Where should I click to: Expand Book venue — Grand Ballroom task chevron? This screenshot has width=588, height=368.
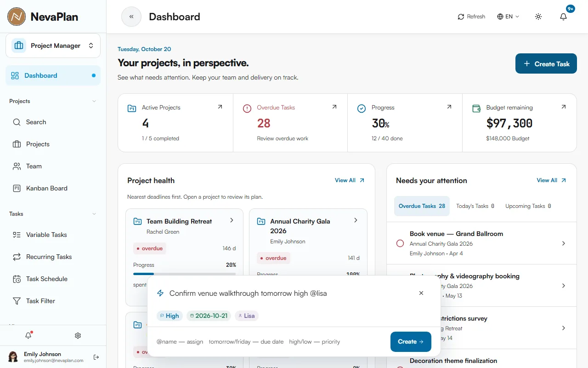pyautogui.click(x=564, y=243)
